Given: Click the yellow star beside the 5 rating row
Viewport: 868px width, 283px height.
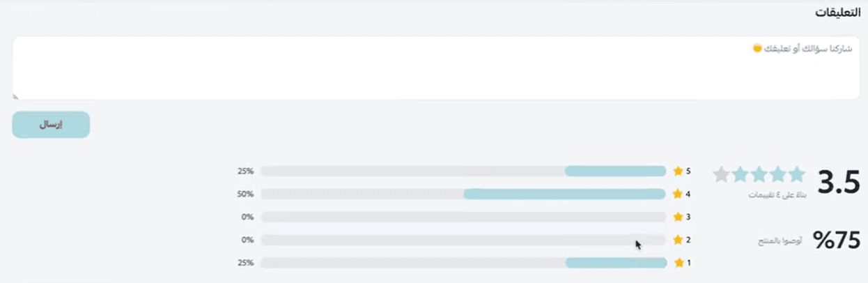Looking at the screenshot, I should (x=678, y=171).
